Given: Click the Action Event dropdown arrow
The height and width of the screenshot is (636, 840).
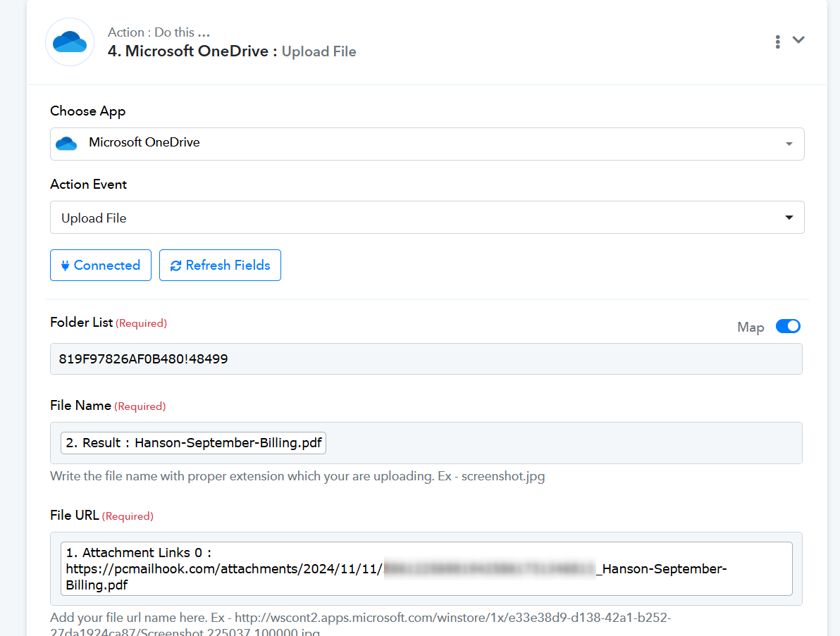Looking at the screenshot, I should tap(789, 218).
